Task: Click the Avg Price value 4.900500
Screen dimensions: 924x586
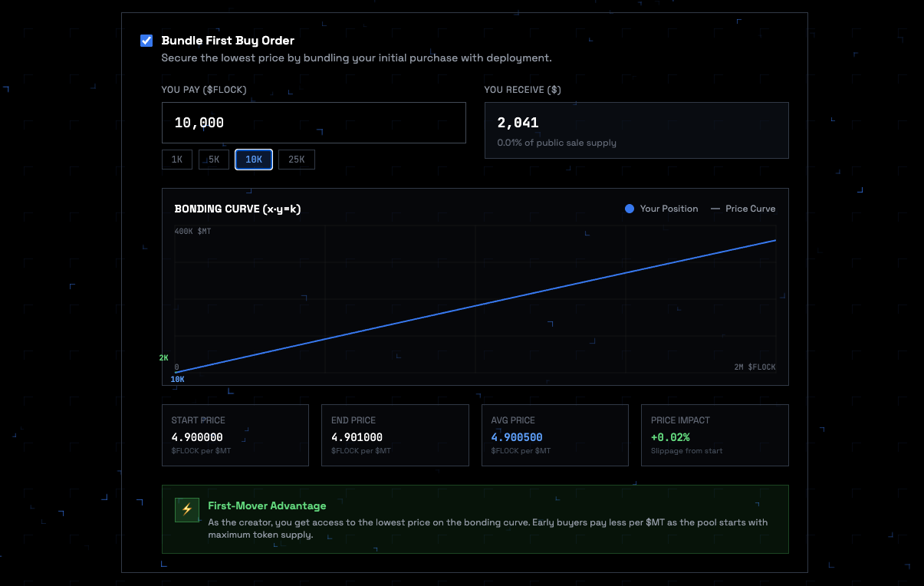Action: [517, 437]
